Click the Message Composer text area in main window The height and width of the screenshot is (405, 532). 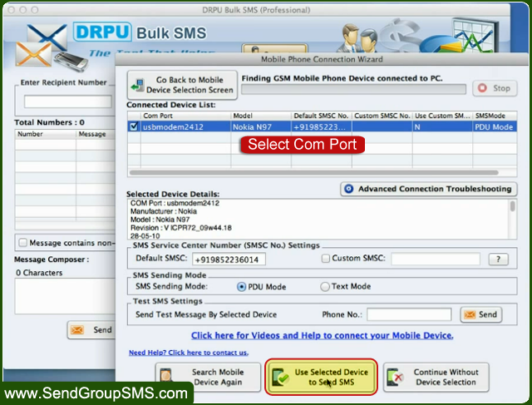pos(65,296)
